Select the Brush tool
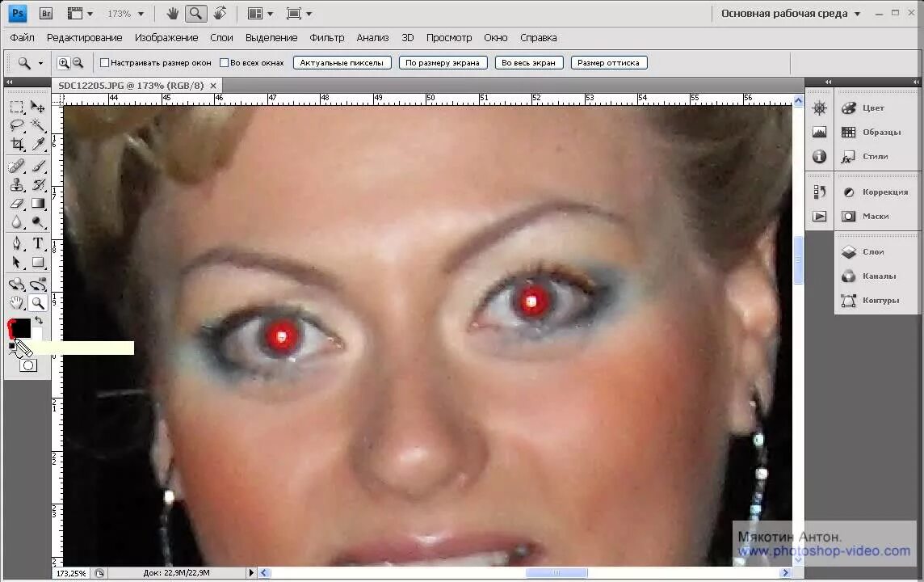 tap(38, 167)
